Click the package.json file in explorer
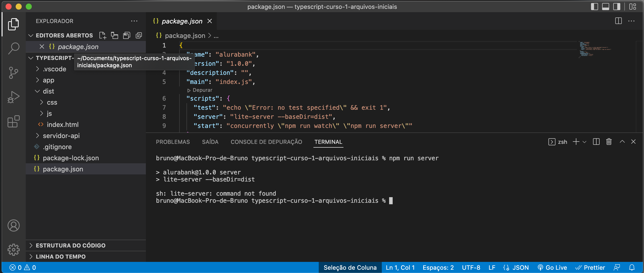Viewport: 644px width, 273px height. click(63, 169)
